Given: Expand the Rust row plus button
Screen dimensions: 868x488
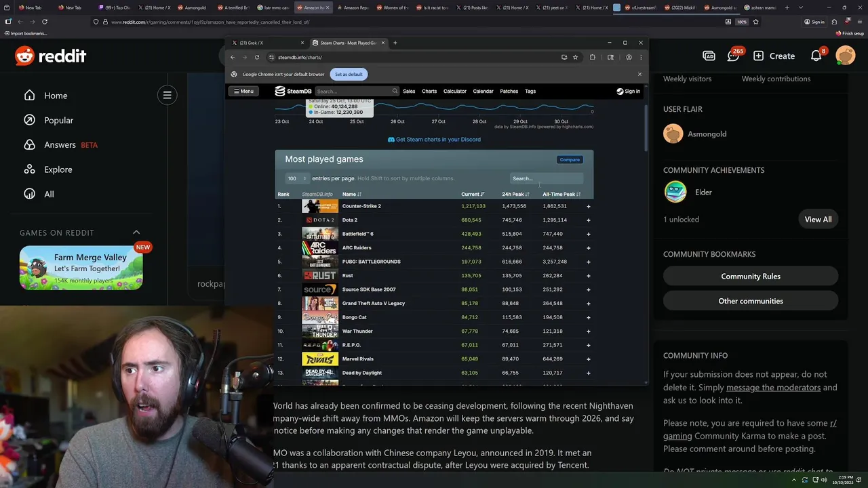Looking at the screenshot, I should 588,276.
